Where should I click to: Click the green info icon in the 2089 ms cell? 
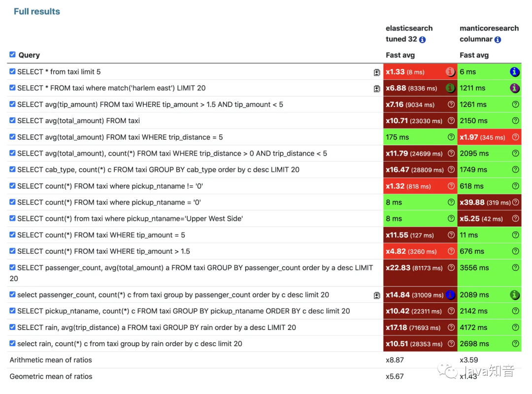point(515,295)
